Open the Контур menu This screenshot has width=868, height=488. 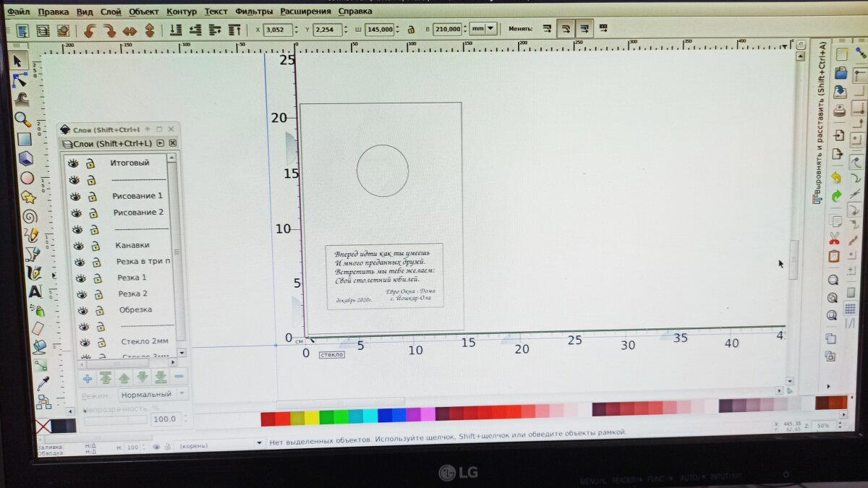(181, 12)
